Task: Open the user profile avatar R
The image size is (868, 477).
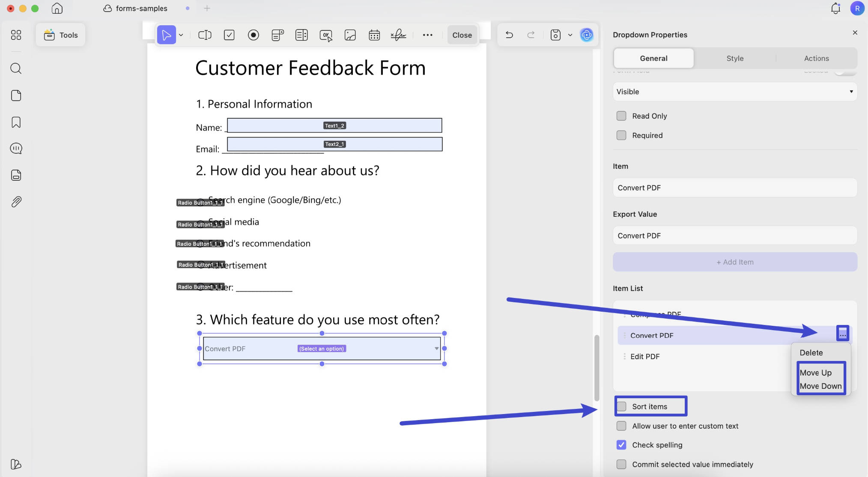Action: [857, 8]
